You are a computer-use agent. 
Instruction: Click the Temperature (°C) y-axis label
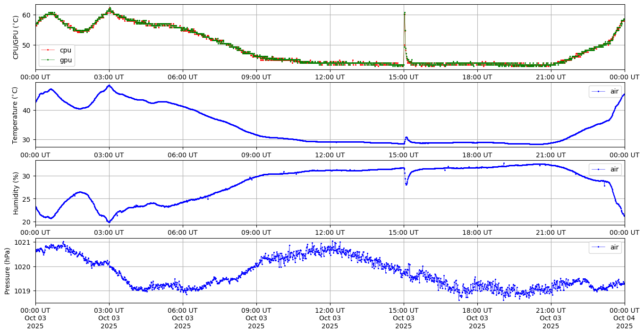16,115
